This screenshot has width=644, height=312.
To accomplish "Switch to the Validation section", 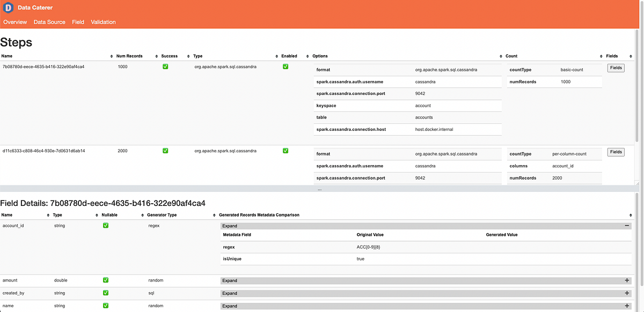I will click(103, 22).
